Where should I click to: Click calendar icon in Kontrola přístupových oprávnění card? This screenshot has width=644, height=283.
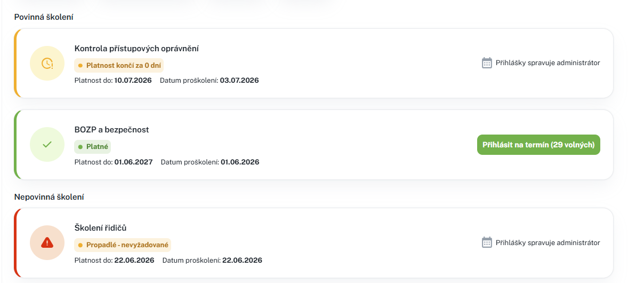pyautogui.click(x=487, y=63)
